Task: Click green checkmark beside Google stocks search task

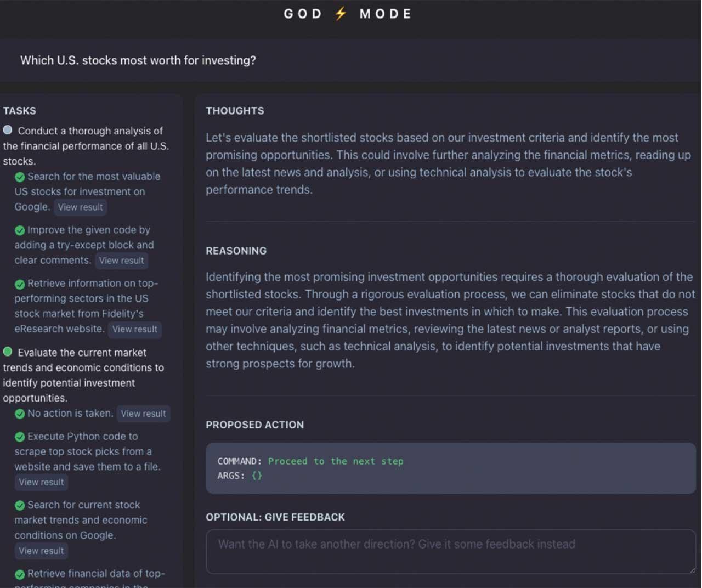Action: pos(20,177)
